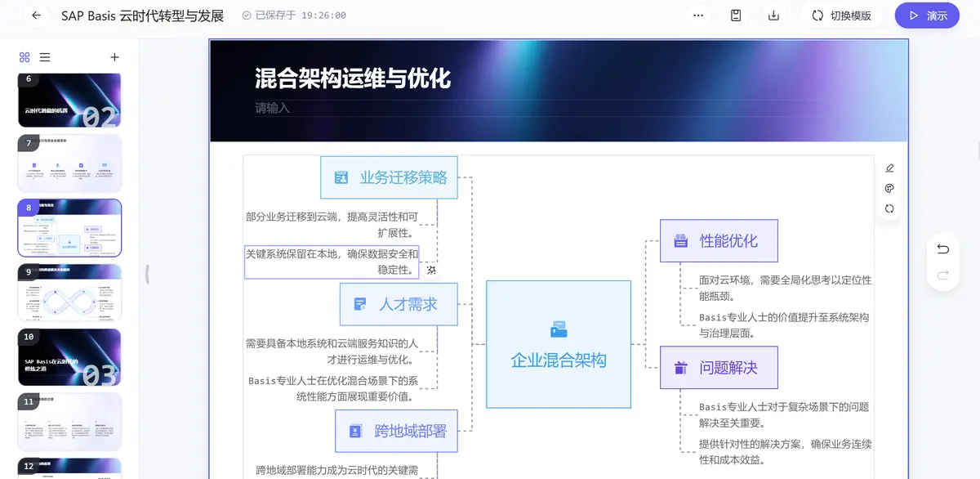980x479 pixels.
Task: Select slide 10 thumbnail
Action: coord(70,357)
